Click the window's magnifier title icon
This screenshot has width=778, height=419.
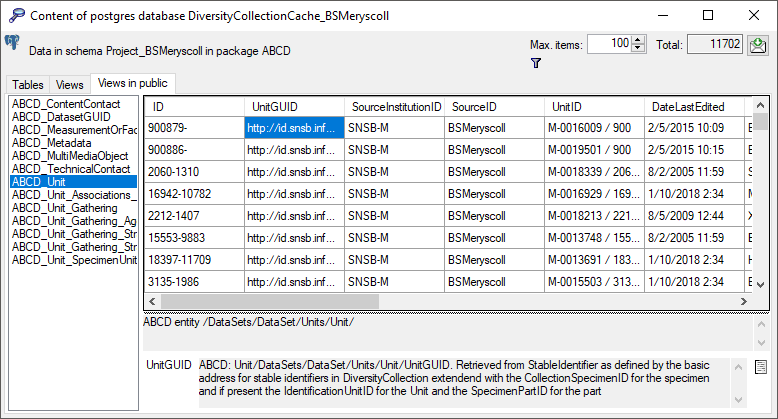[x=16, y=15]
